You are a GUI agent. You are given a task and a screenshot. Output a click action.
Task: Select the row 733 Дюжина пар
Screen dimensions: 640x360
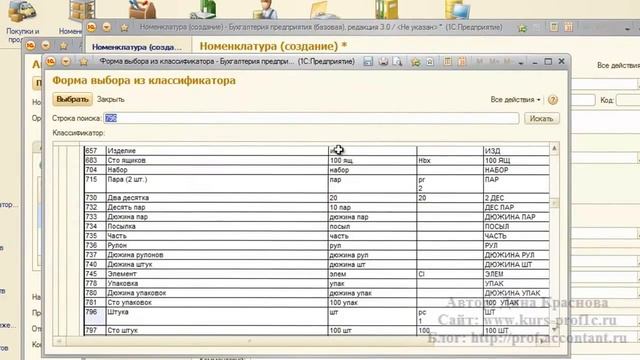click(316, 217)
